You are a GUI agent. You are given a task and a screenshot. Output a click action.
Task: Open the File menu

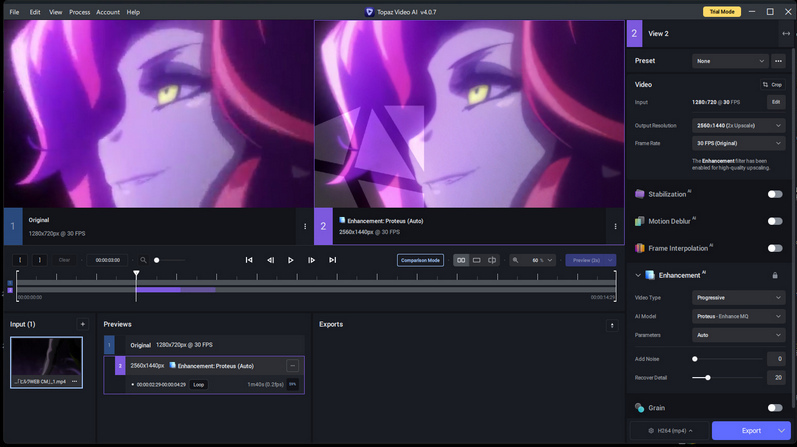click(14, 12)
